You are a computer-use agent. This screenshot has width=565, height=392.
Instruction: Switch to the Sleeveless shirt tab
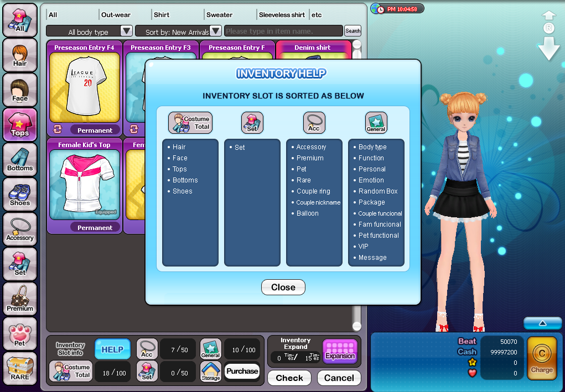(x=282, y=15)
